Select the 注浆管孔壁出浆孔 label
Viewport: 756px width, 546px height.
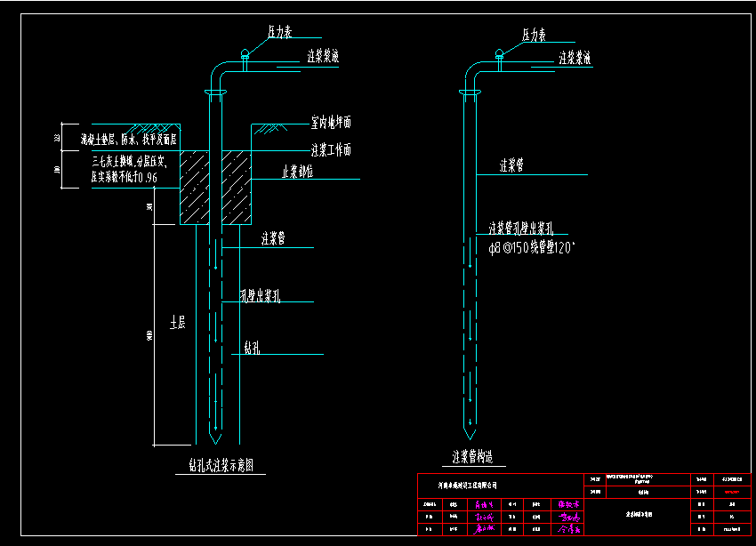pyautogui.click(x=521, y=228)
